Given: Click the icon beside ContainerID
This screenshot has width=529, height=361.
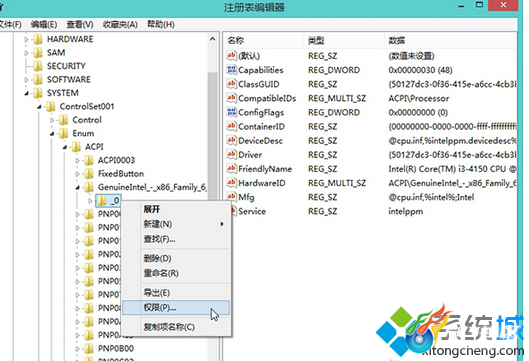Looking at the screenshot, I should 231,126.
